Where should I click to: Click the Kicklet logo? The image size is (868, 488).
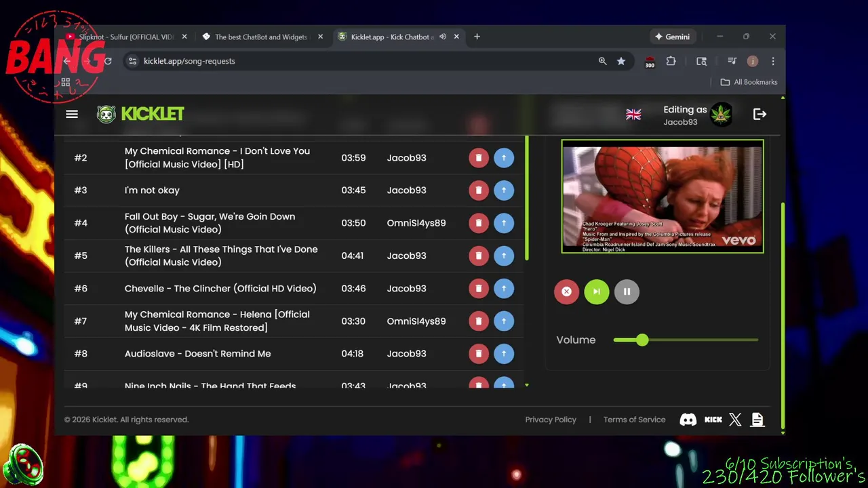[x=140, y=114]
